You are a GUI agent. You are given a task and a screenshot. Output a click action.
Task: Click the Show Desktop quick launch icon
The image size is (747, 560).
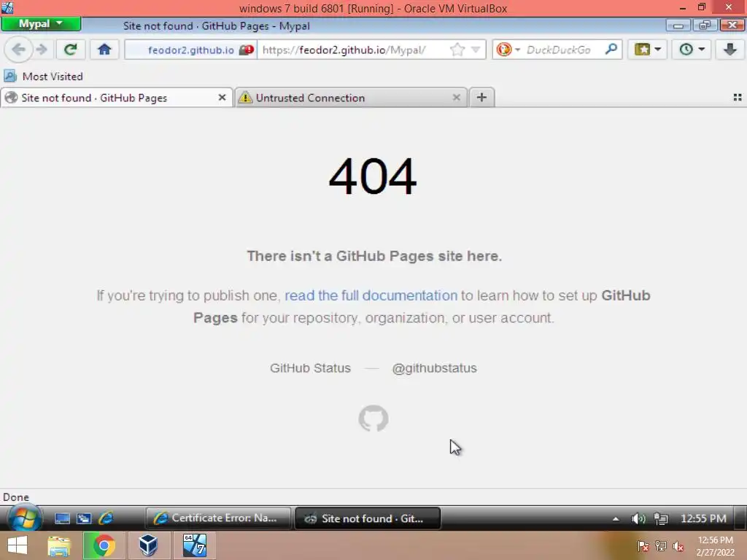[63, 518]
